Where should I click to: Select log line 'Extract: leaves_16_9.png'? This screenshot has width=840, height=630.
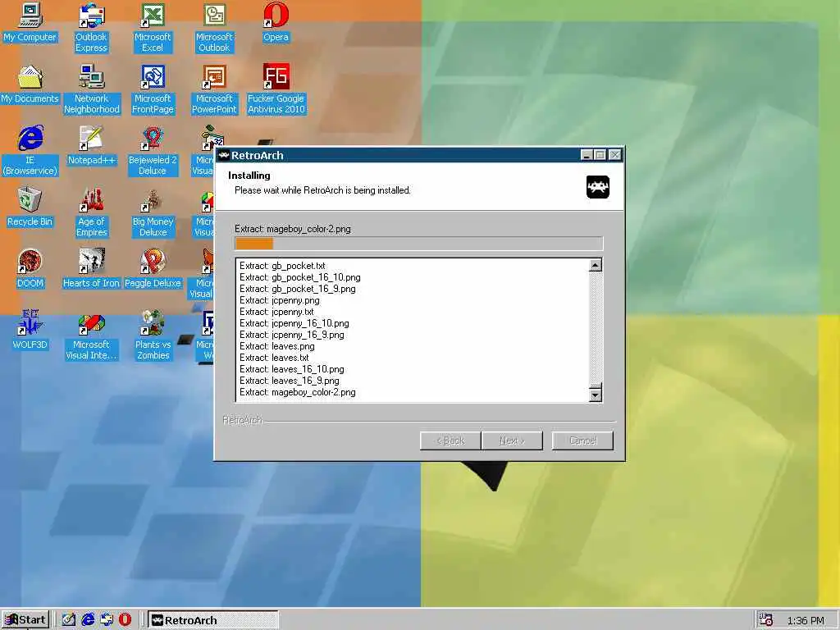(290, 381)
